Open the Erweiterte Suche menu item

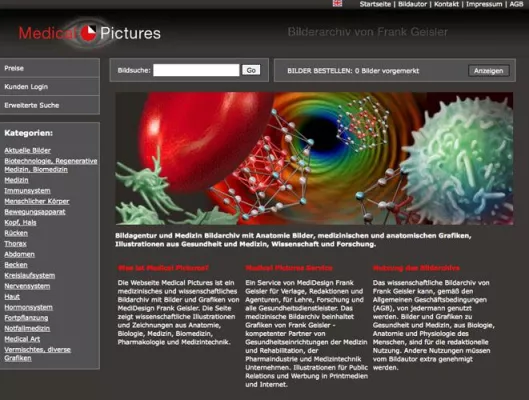pyautogui.click(x=50, y=105)
